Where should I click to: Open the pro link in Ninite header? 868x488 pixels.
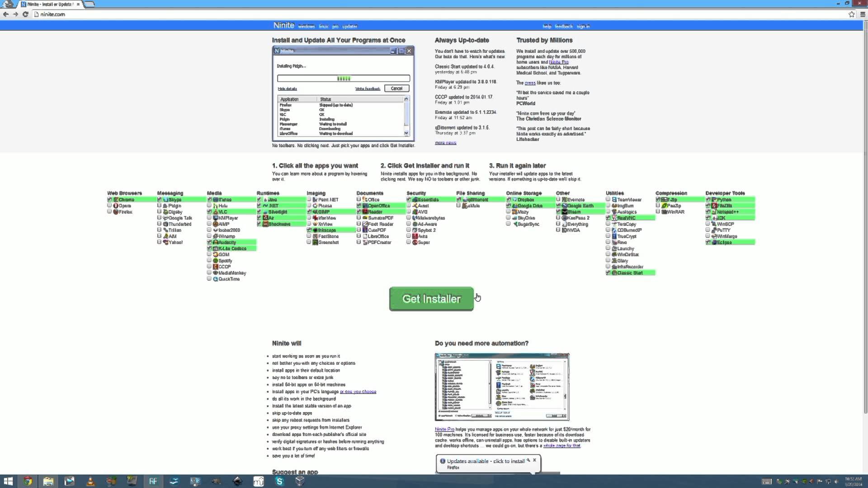(x=335, y=27)
